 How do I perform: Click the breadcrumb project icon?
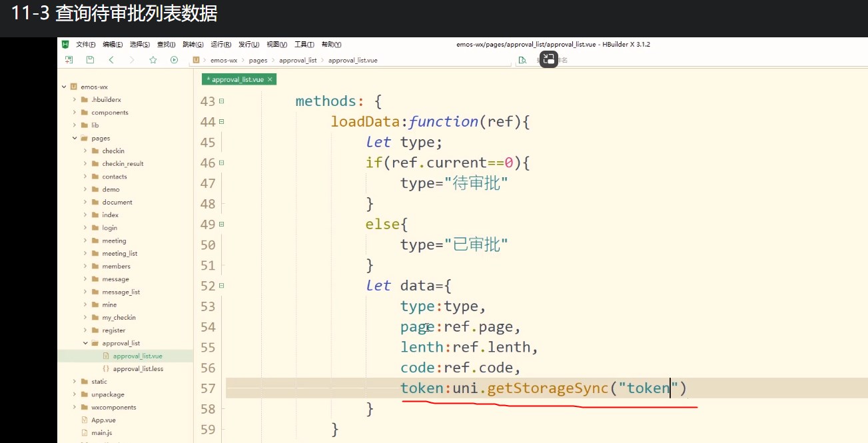(x=196, y=60)
